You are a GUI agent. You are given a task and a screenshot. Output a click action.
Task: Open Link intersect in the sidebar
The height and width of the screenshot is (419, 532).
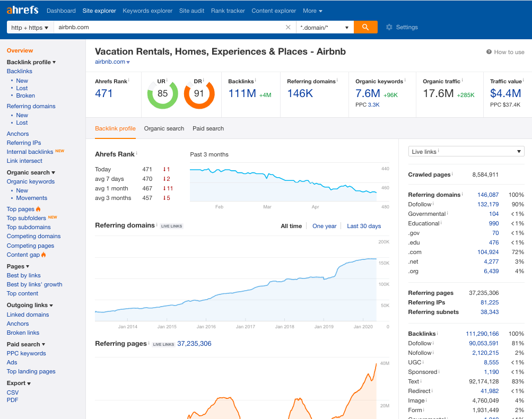point(24,161)
